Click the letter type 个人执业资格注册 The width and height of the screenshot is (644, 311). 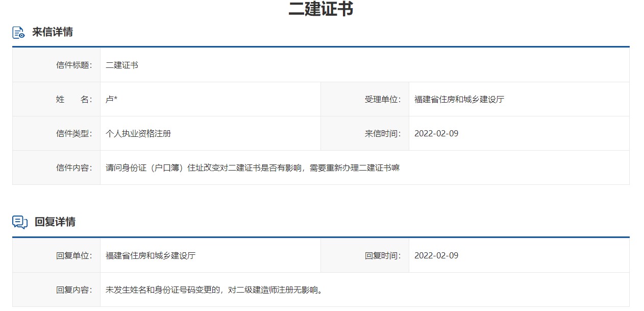coord(138,134)
